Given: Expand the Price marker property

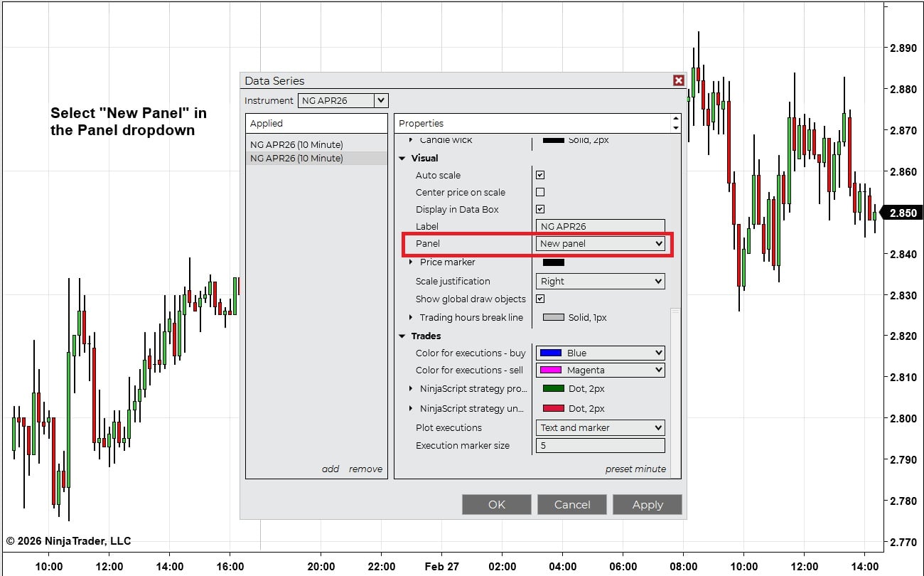Looking at the screenshot, I should pos(411,262).
